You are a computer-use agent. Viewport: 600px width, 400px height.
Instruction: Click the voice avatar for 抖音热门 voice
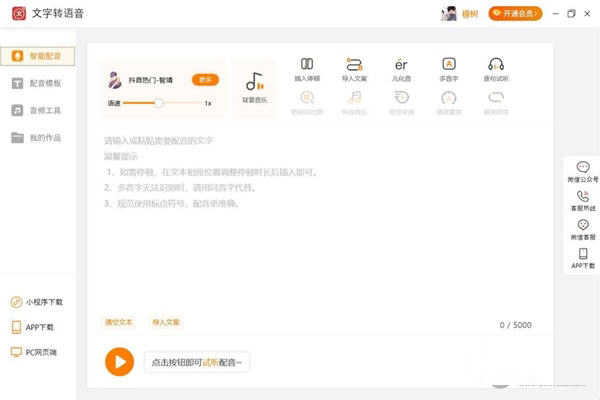coord(114,80)
